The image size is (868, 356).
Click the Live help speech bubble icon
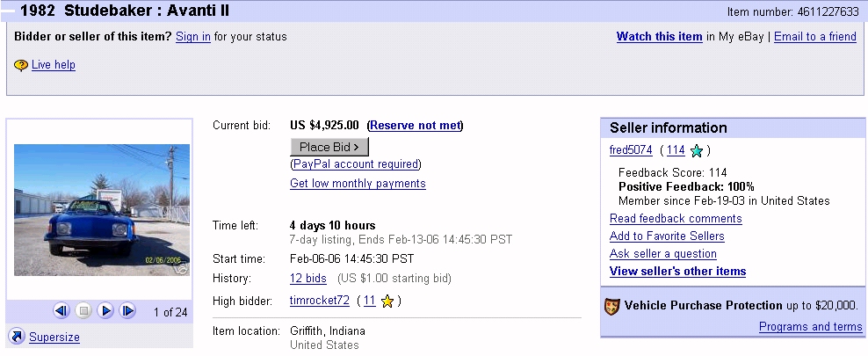point(21,65)
